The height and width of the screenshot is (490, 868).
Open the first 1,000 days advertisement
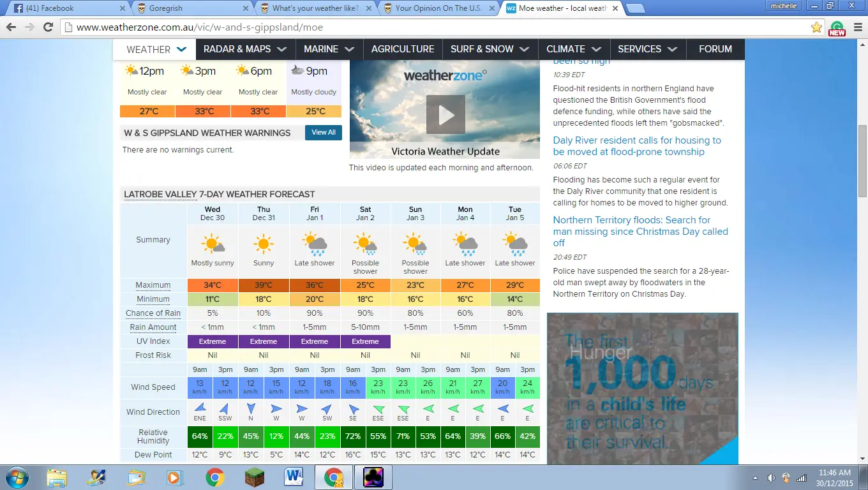(643, 388)
